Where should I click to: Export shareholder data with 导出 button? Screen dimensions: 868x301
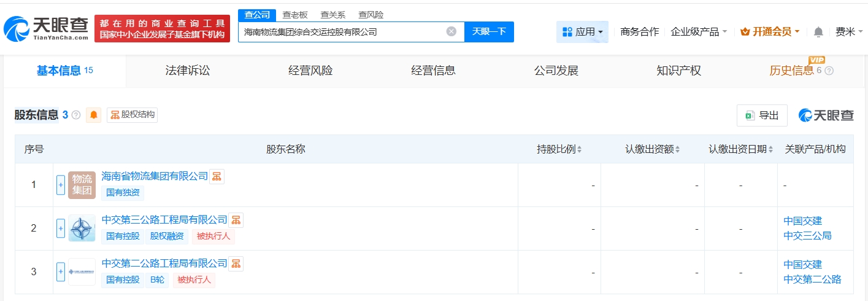(762, 115)
